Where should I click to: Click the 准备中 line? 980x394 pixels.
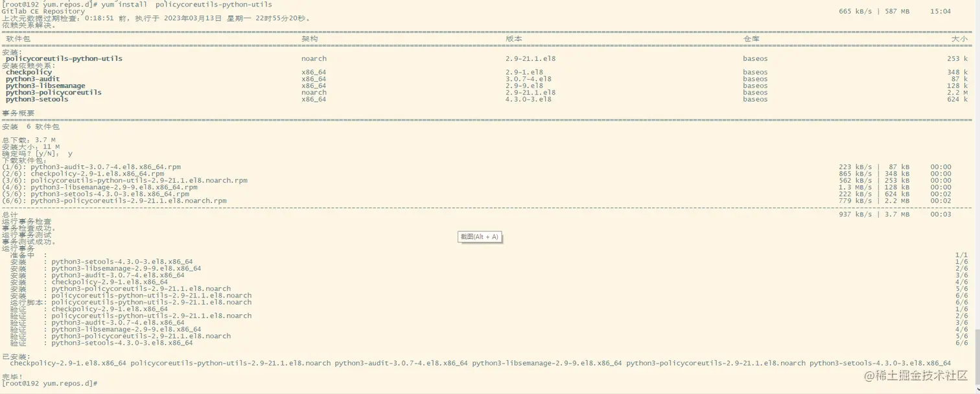pyautogui.click(x=29, y=255)
